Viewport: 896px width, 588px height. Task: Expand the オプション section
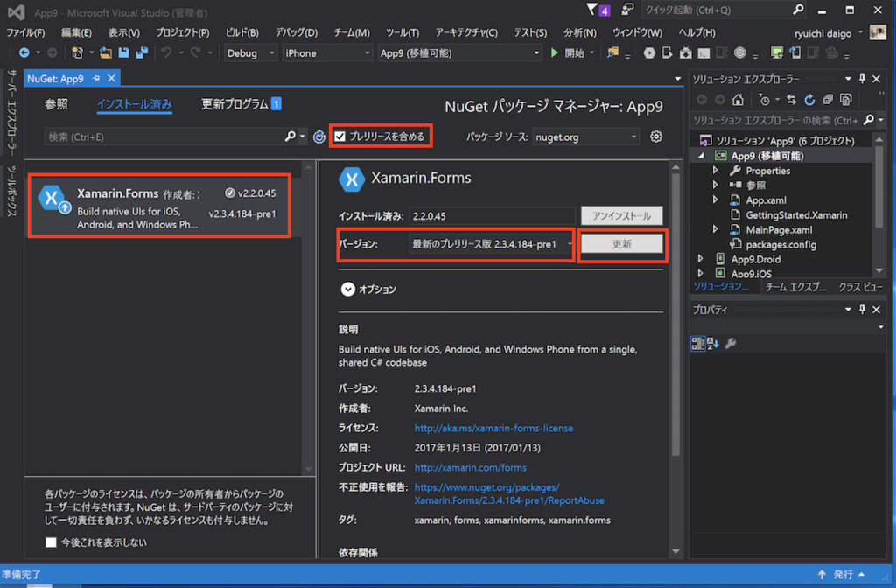click(347, 289)
